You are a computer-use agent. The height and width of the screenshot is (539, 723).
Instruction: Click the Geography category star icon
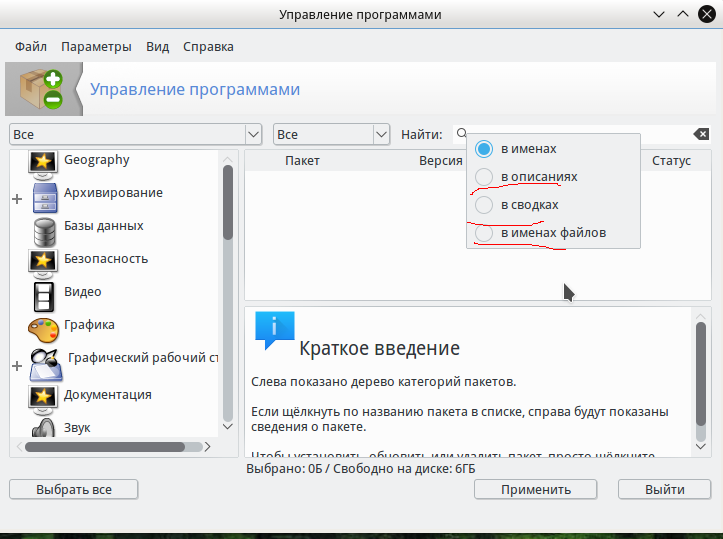[43, 164]
